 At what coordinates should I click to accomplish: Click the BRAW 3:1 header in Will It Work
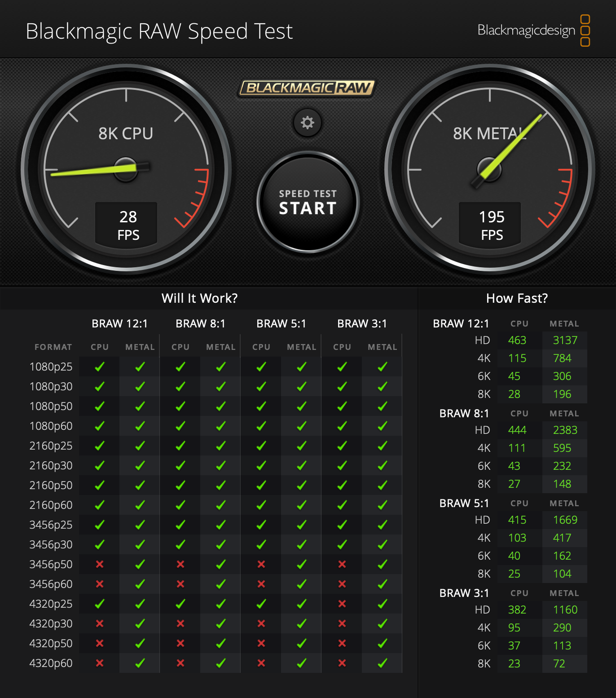(x=362, y=324)
